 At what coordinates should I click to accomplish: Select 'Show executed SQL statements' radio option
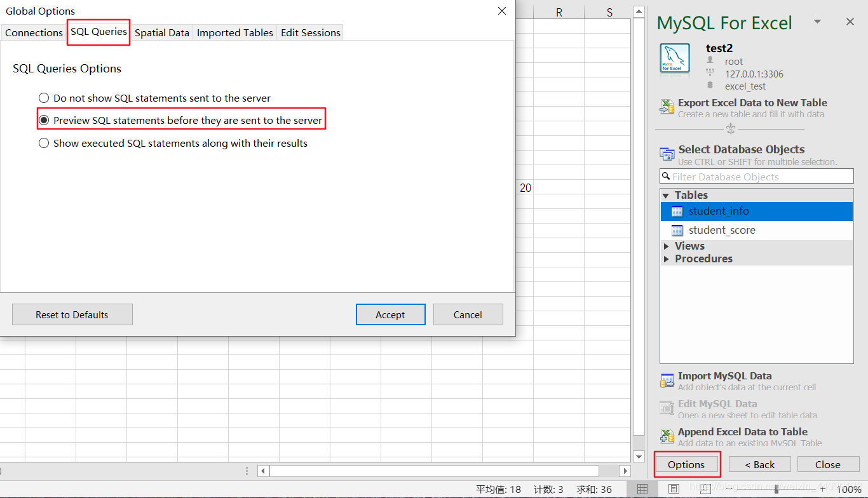[x=173, y=143]
